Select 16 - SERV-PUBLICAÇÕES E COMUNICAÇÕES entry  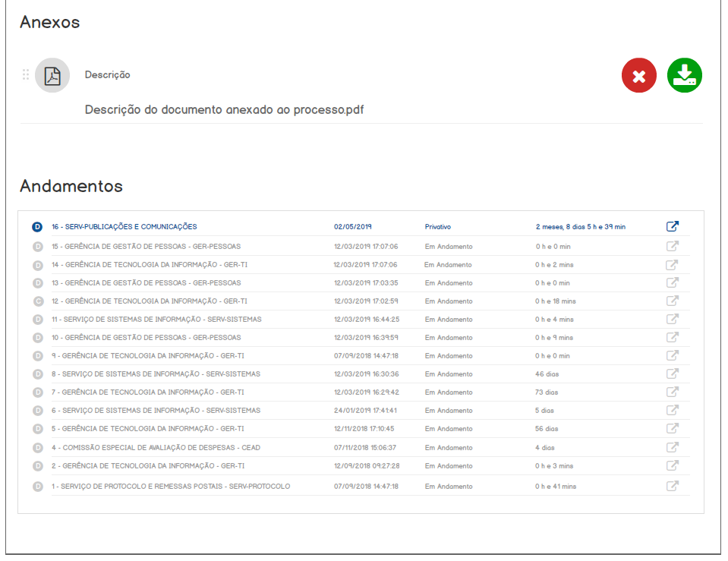tap(124, 226)
